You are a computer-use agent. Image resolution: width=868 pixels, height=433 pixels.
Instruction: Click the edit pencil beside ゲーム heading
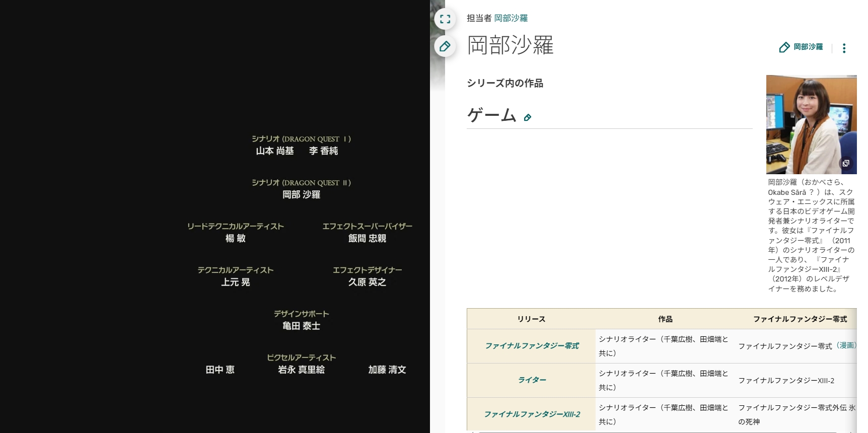[528, 118]
